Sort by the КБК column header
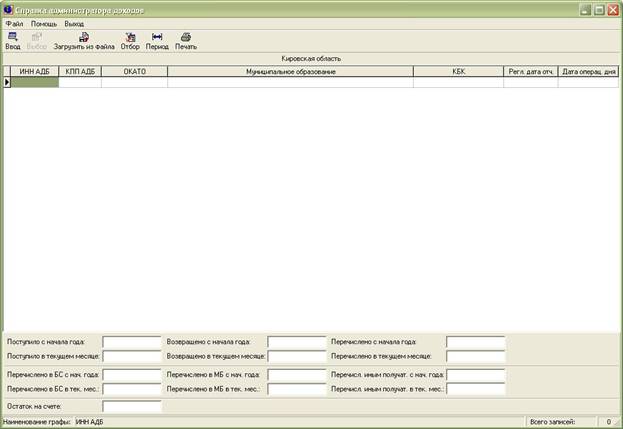Image resolution: width=623 pixels, height=429 pixels. click(x=457, y=72)
